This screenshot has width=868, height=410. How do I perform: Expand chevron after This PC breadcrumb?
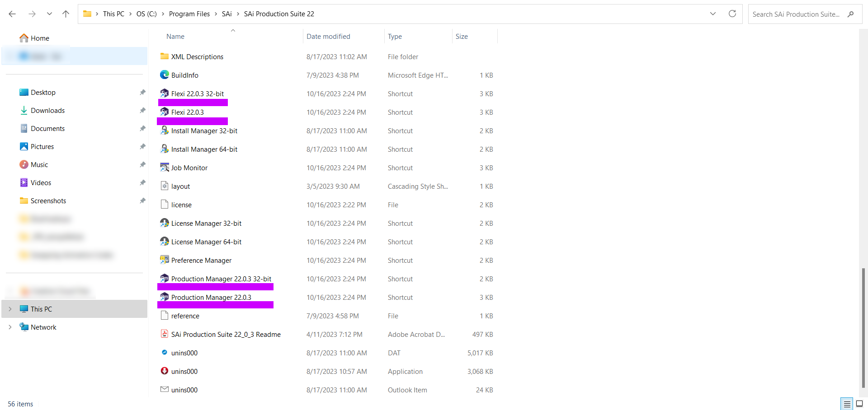pyautogui.click(x=131, y=14)
